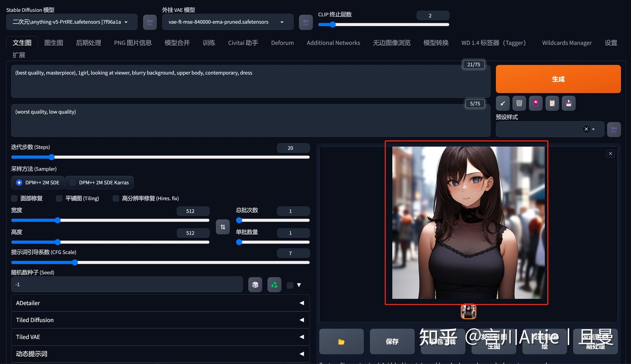Open the 模型转换 tab
Viewport: 631px width, 364px height.
(436, 42)
